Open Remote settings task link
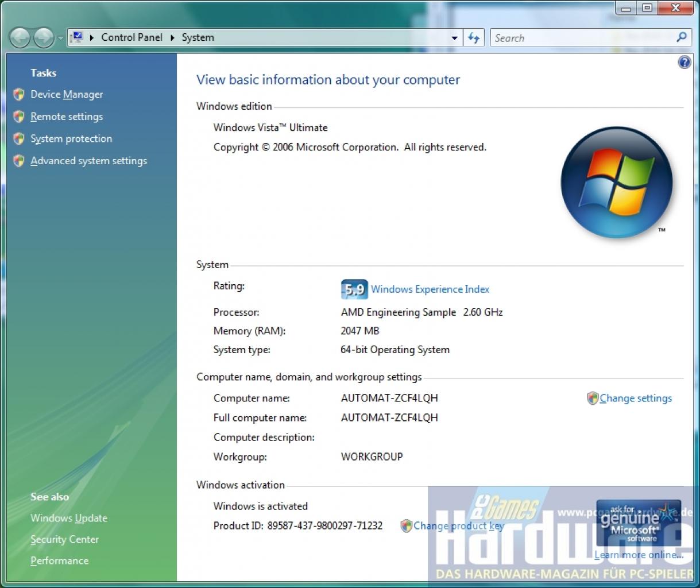Image resolution: width=700 pixels, height=588 pixels. pos(67,117)
